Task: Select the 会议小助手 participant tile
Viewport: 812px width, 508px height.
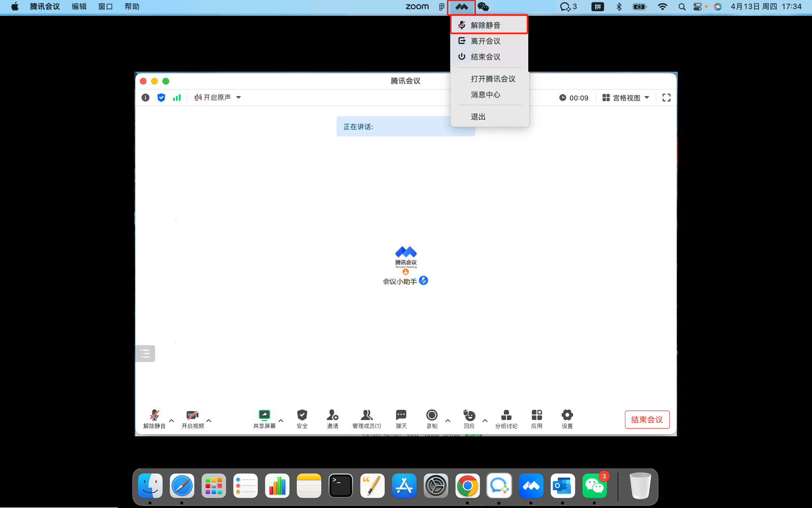Action: click(406, 265)
